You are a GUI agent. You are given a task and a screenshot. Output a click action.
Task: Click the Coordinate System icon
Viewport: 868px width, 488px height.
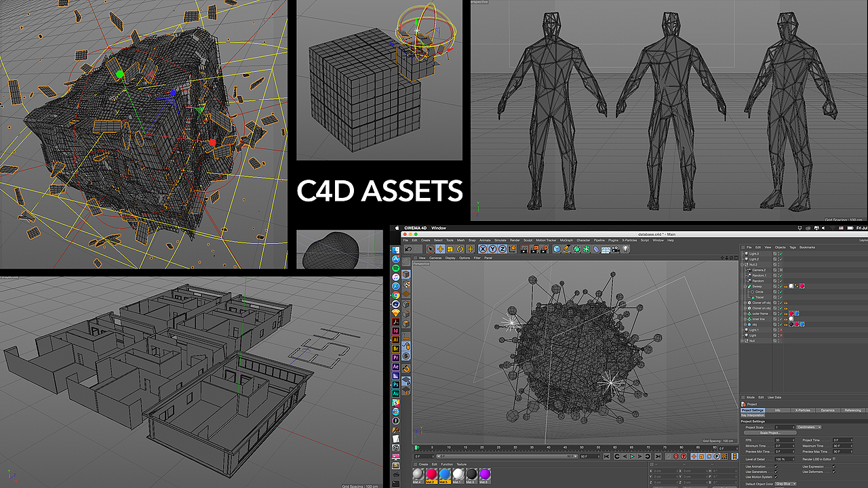click(513, 249)
